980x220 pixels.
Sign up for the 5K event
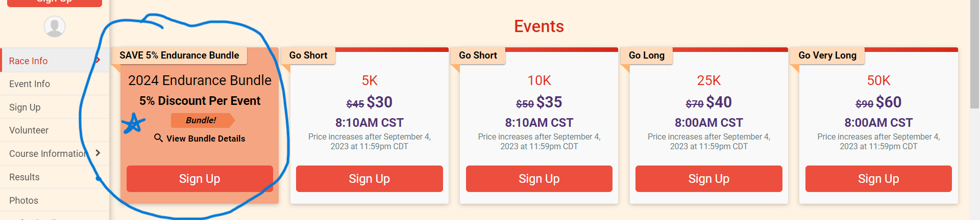370,179
